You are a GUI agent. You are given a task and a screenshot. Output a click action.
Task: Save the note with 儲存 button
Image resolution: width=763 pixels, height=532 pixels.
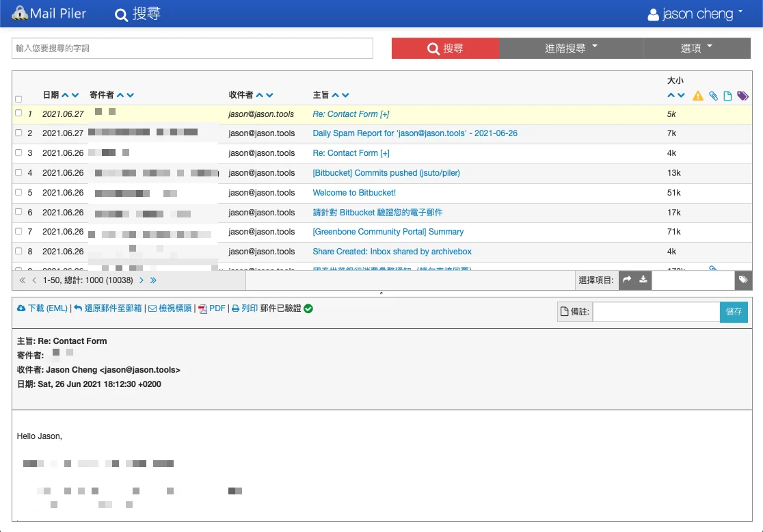click(x=734, y=312)
